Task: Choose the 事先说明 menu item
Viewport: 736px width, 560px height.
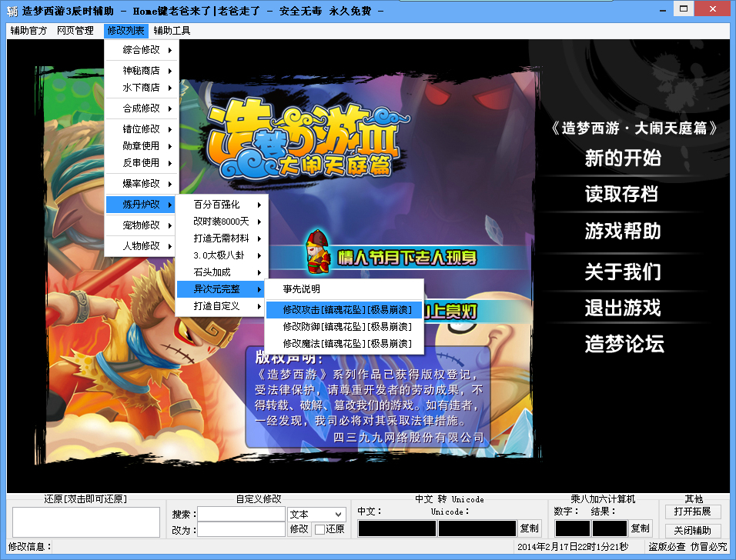Action: point(345,289)
